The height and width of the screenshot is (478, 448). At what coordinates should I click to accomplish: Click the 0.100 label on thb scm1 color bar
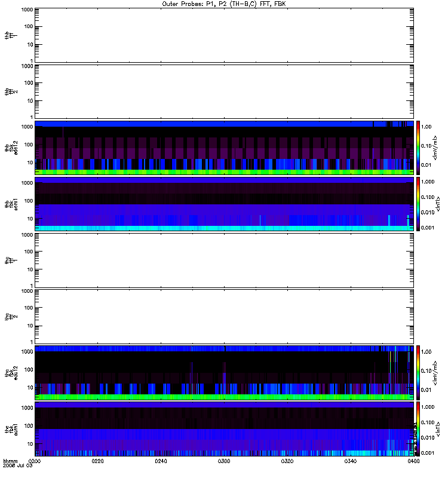click(428, 197)
